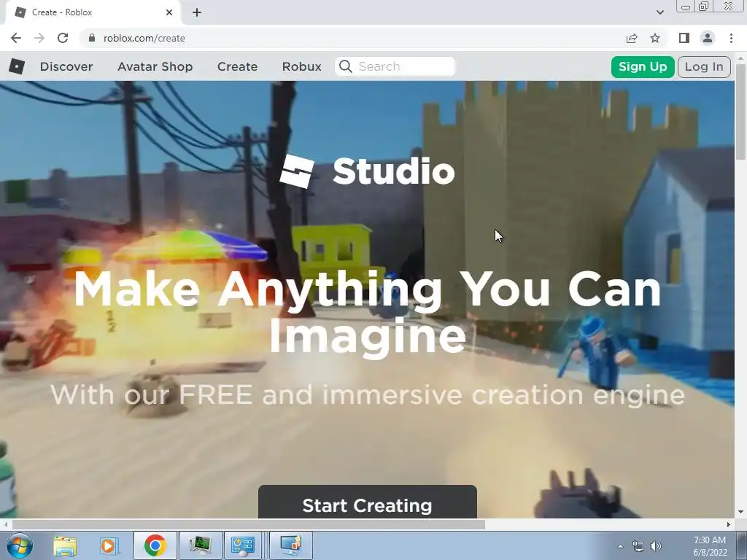Share this page using the share icon
Screen dimensions: 747x560
632,38
